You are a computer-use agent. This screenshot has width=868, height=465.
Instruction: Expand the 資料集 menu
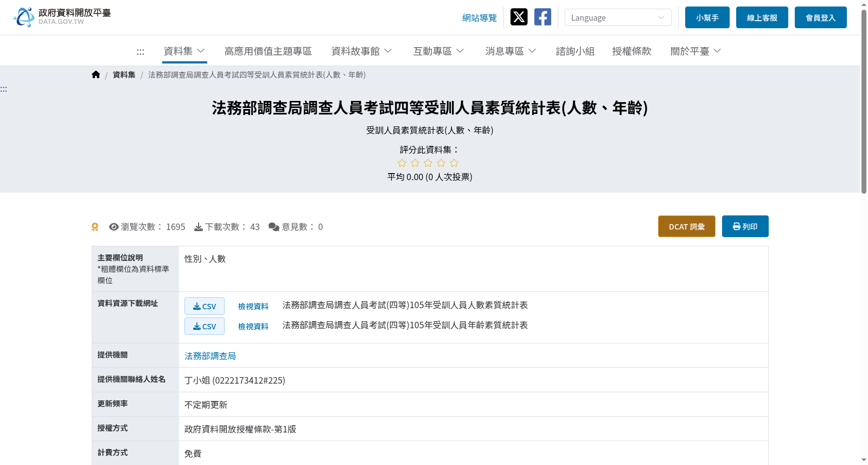pyautogui.click(x=184, y=51)
